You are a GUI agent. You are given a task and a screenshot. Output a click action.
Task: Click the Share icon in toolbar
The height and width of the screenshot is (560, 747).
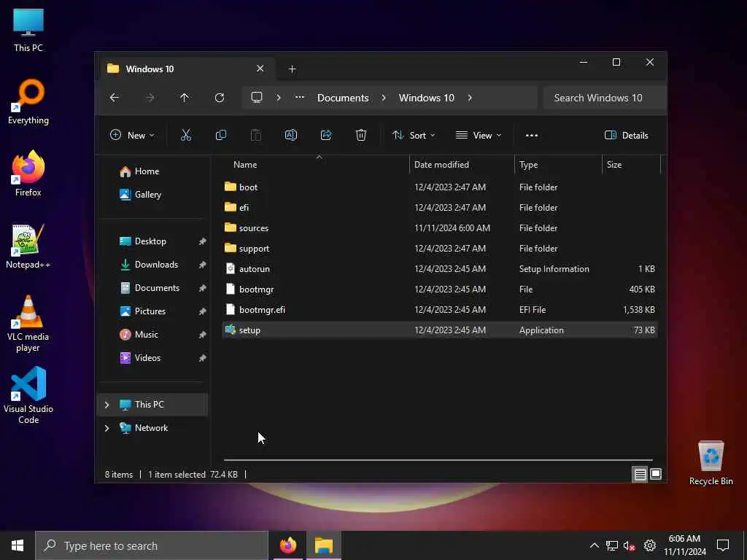(x=326, y=135)
